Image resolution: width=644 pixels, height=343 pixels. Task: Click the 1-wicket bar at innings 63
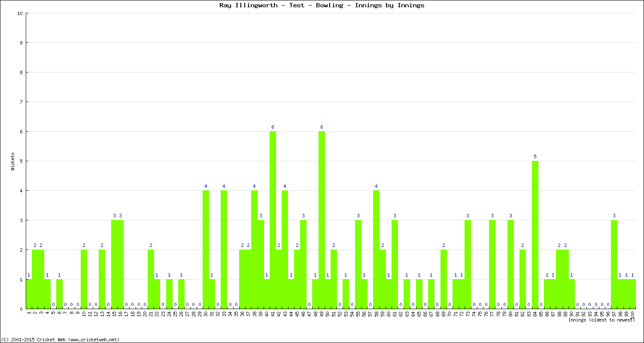coord(407,294)
